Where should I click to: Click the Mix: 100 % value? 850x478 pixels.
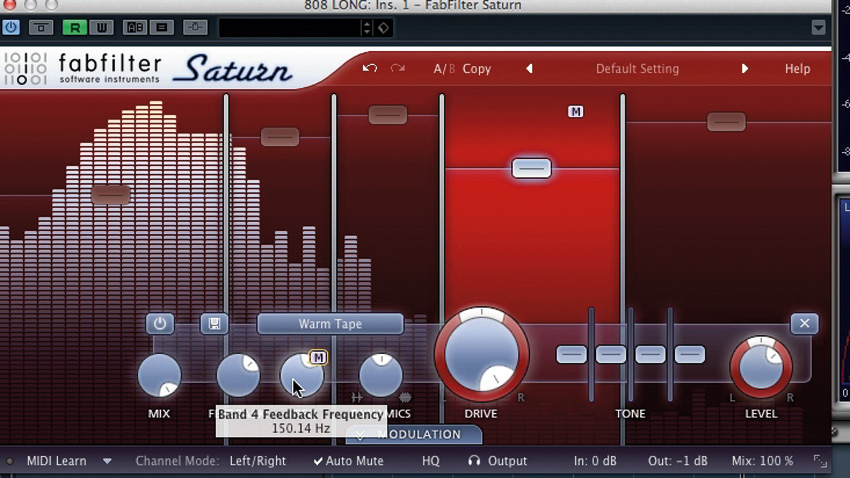click(763, 461)
